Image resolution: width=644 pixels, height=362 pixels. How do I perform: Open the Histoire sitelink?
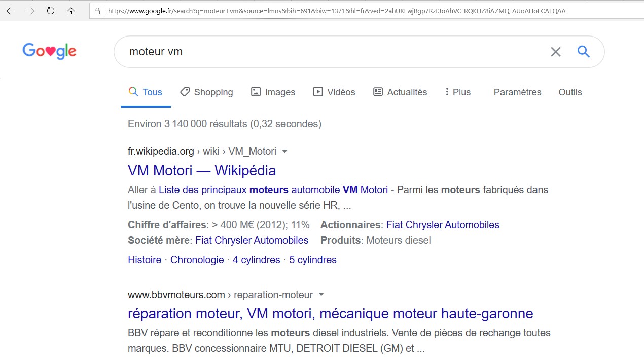(145, 260)
